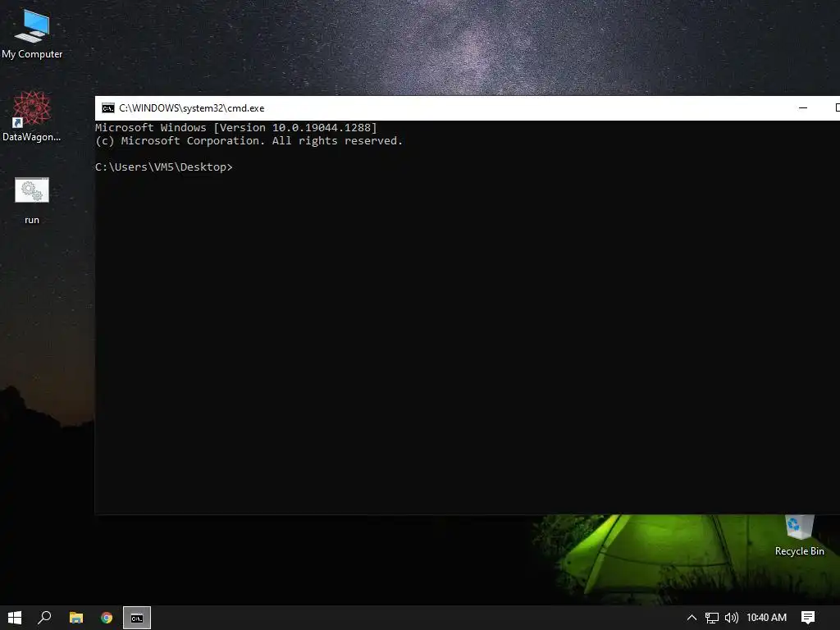Select the run batch file icon
The width and height of the screenshot is (840, 630).
pos(32,201)
